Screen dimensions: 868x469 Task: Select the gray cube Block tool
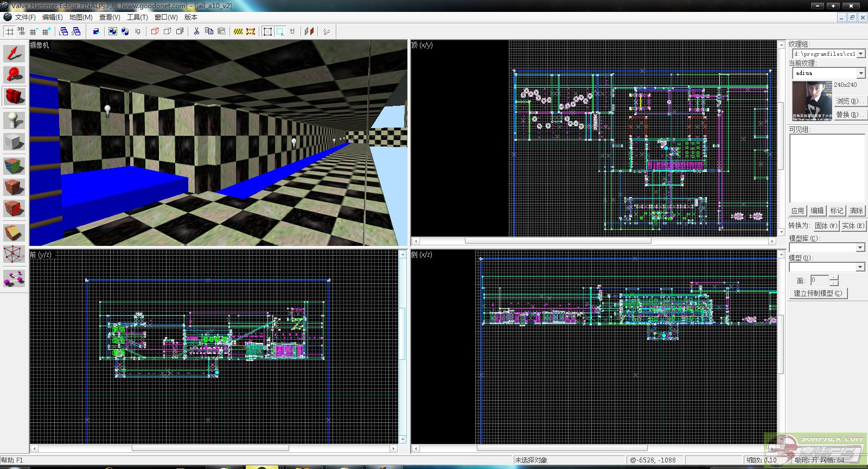[x=14, y=142]
